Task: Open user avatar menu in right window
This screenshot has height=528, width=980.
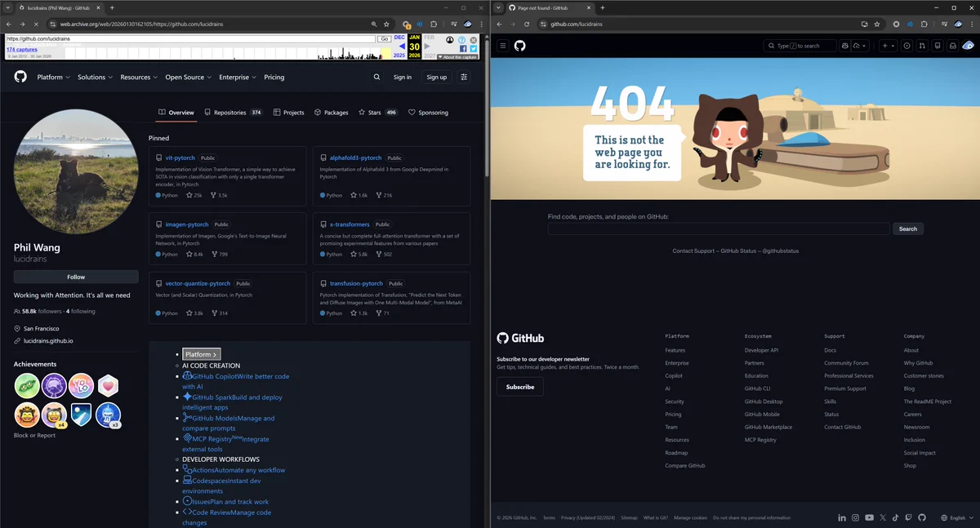Action: tap(969, 46)
